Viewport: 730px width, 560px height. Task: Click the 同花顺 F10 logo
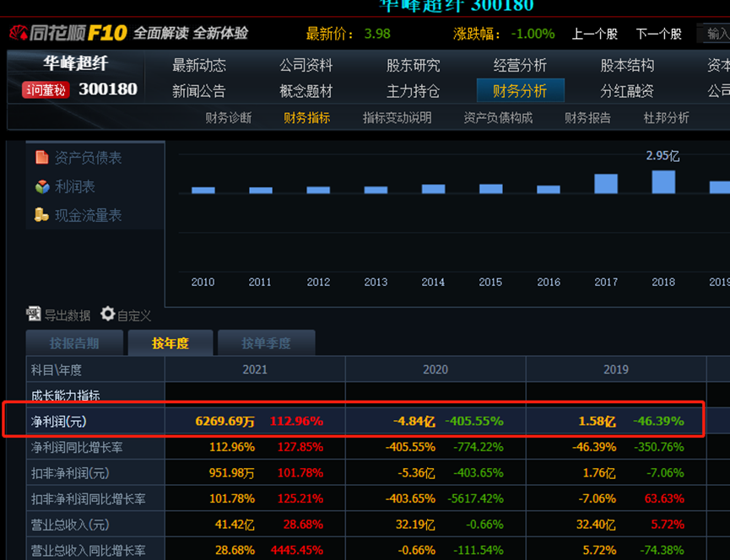(x=68, y=34)
